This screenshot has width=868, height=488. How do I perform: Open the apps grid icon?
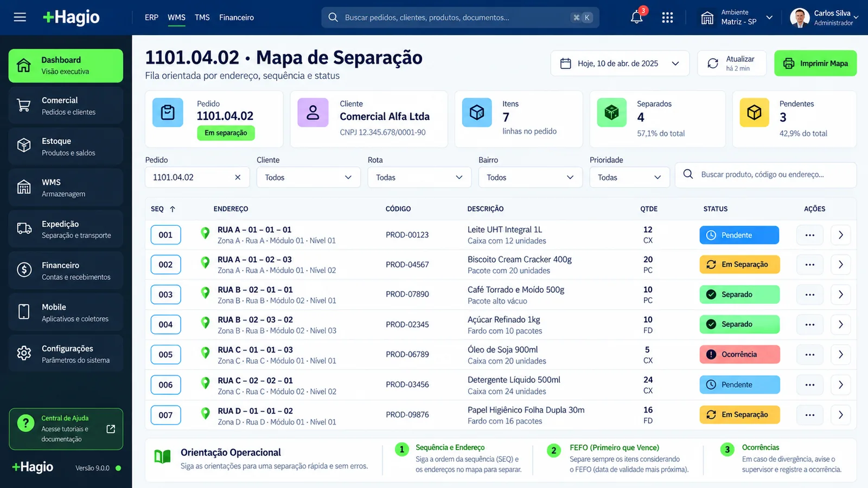point(667,18)
